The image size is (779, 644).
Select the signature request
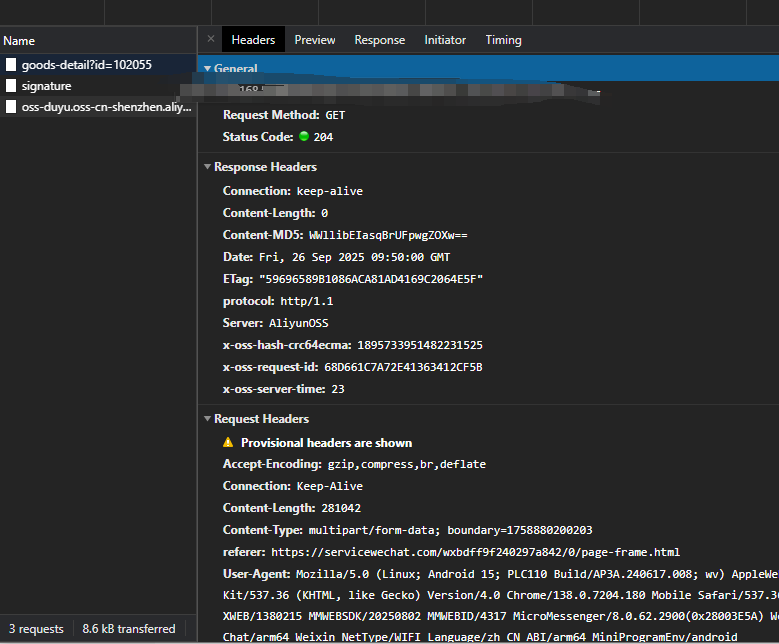98,86
